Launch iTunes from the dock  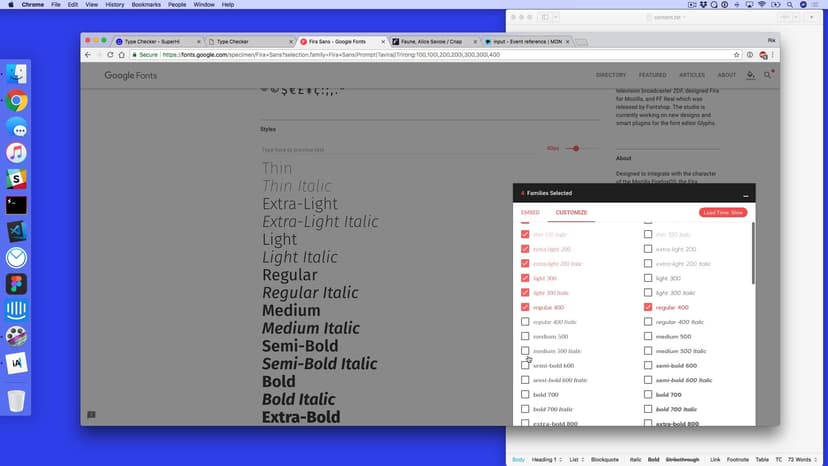coord(16,152)
